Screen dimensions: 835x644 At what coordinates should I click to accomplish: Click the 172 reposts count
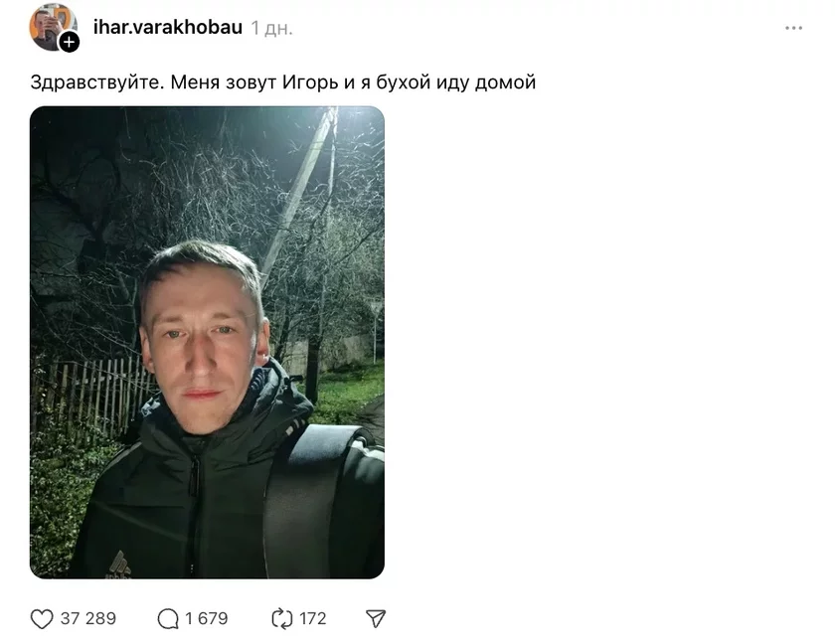(312, 618)
